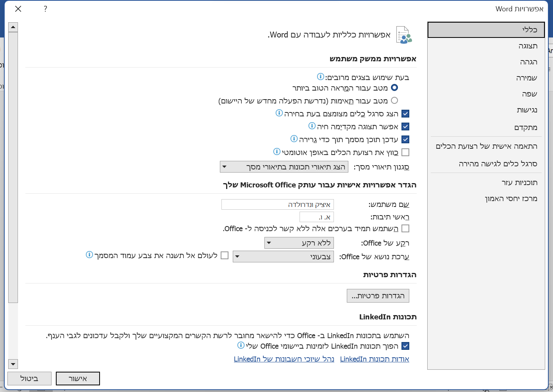Open the הגהה category
This screenshot has width=553, height=392.
click(486, 62)
